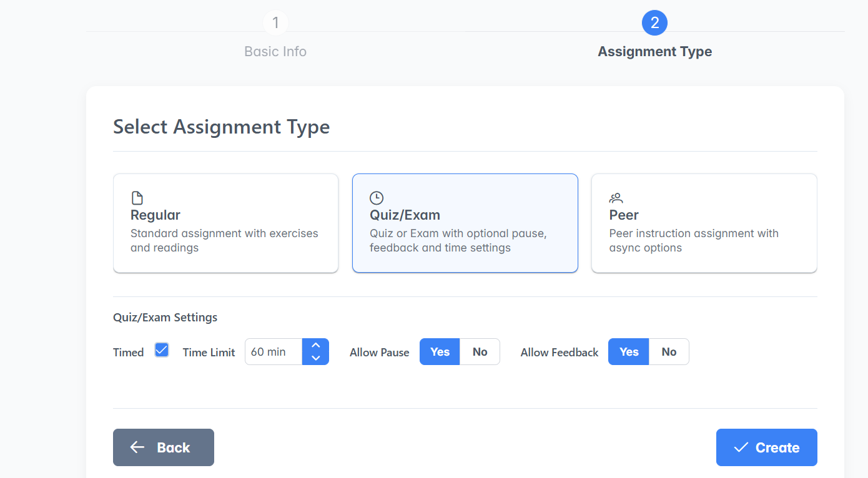Select the Assignment Type step label
868x478 pixels.
[654, 51]
